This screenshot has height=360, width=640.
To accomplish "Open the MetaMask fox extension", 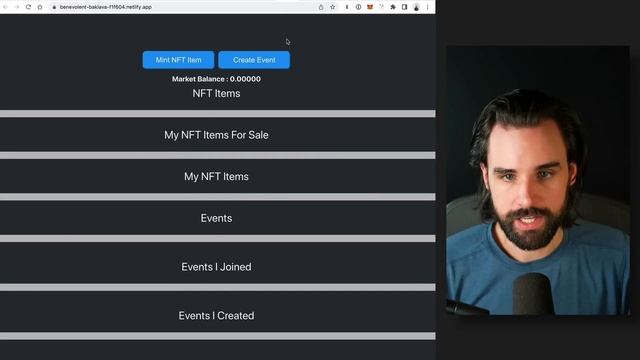I will pos(370,7).
